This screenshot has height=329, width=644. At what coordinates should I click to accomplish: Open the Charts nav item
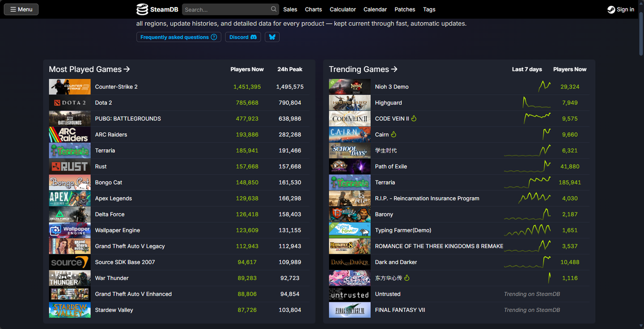click(x=313, y=9)
